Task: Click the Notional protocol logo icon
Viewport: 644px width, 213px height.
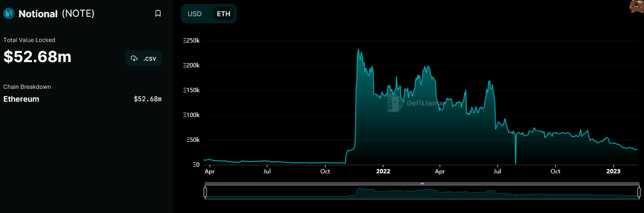Action: (x=10, y=14)
